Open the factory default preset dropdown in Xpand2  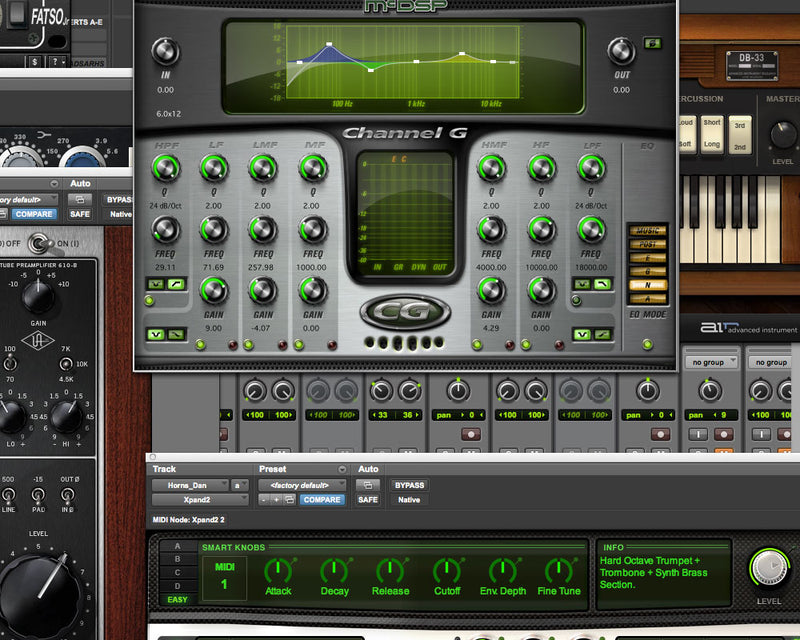tap(300, 485)
